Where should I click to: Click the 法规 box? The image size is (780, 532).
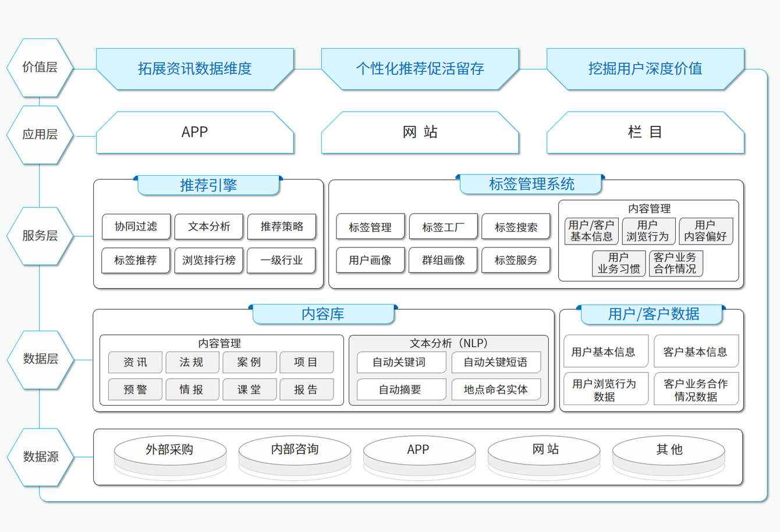pyautogui.click(x=192, y=362)
